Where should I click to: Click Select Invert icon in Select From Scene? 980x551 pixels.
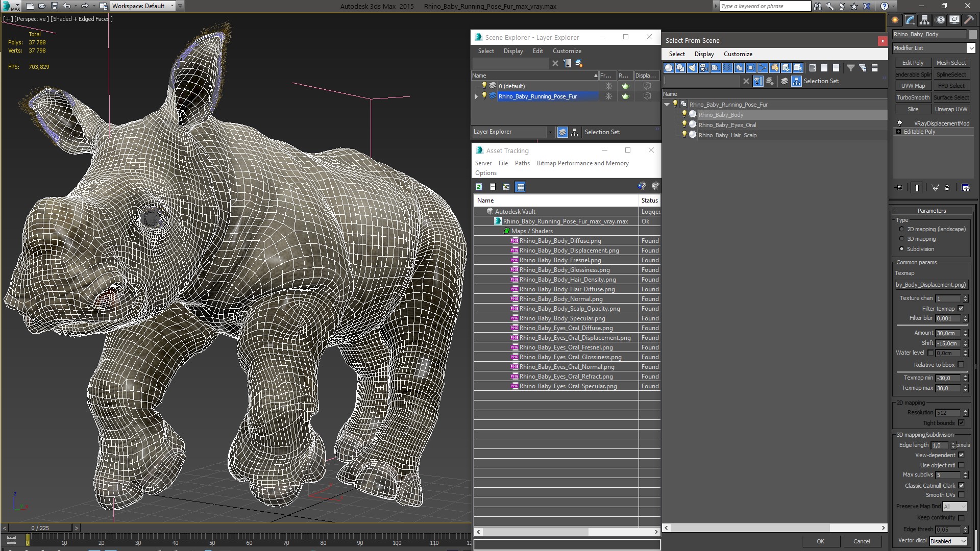pyautogui.click(x=836, y=68)
